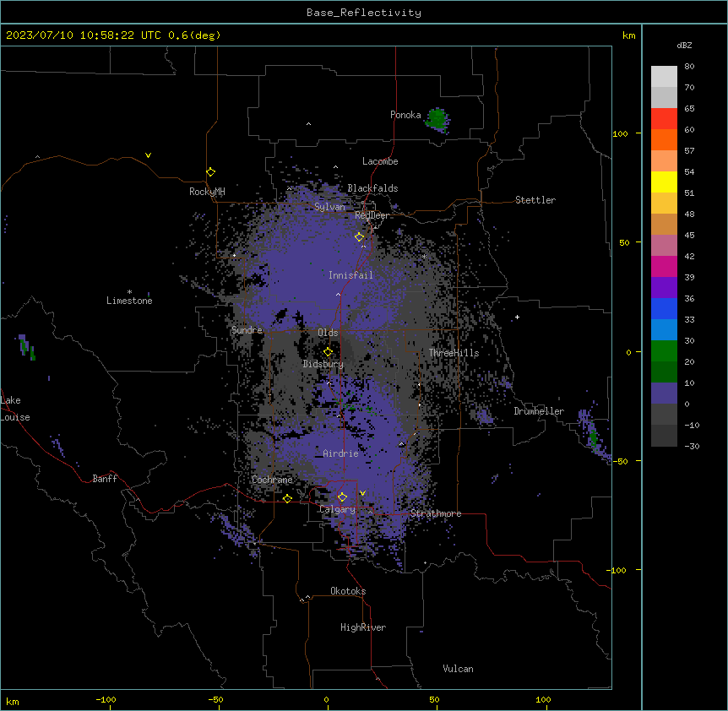Select the Didsbury label

pos(323,364)
